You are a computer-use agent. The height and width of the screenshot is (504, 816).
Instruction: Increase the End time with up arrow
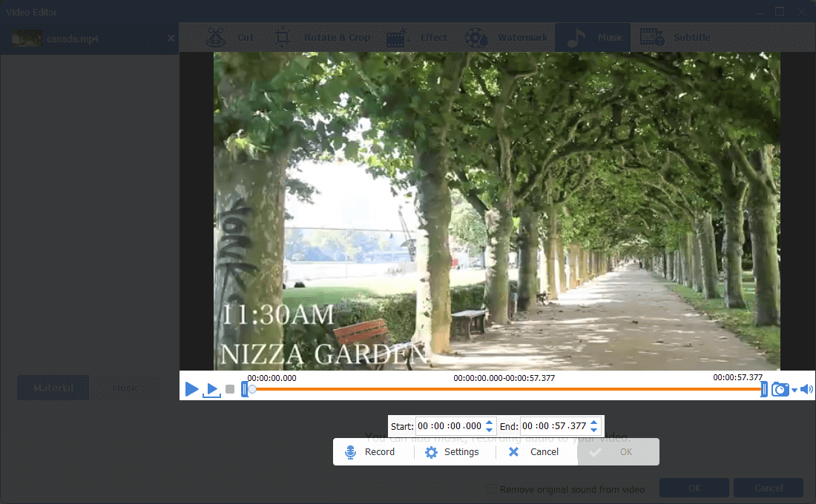tap(593, 422)
